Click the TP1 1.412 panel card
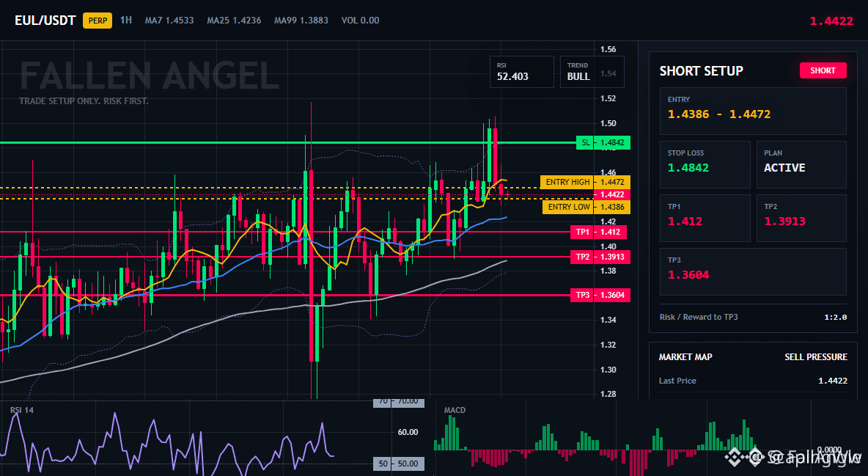868x476 pixels. click(705, 218)
